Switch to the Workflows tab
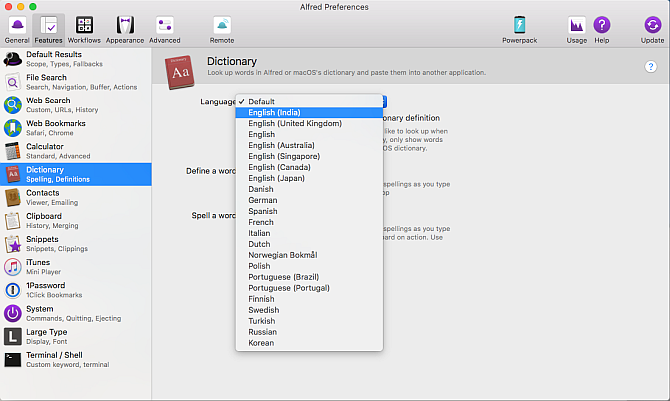 84,28
